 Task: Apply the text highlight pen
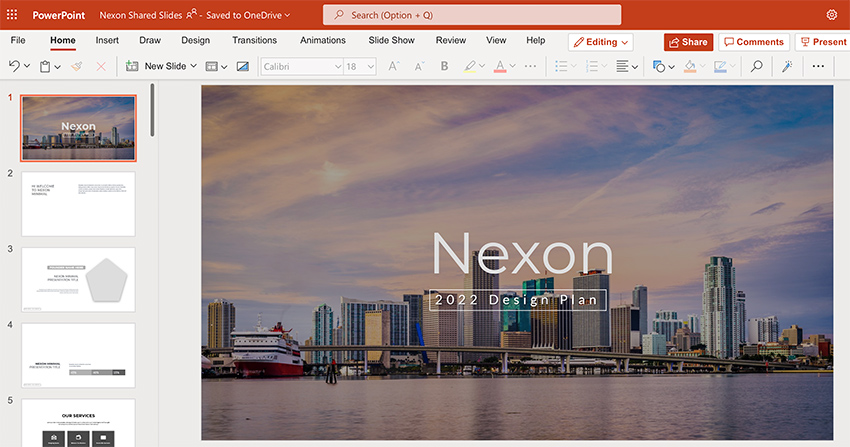pos(470,66)
